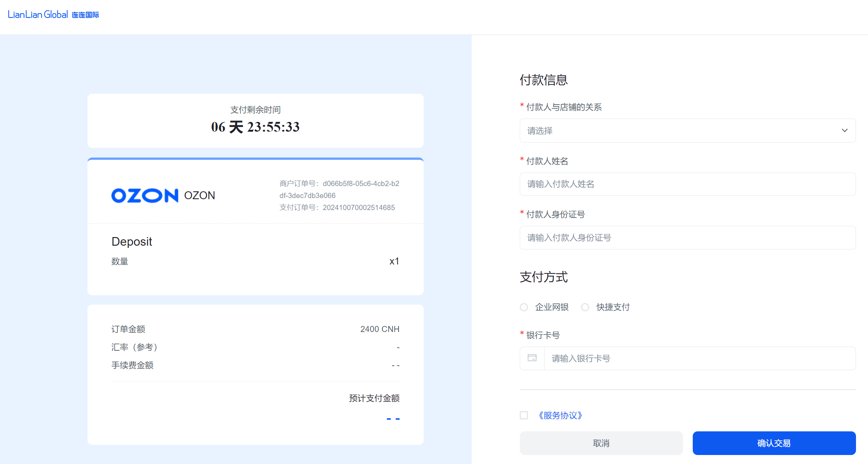Click the 付款人姓名 name input field
This screenshot has height=464, width=868.
[x=687, y=184]
